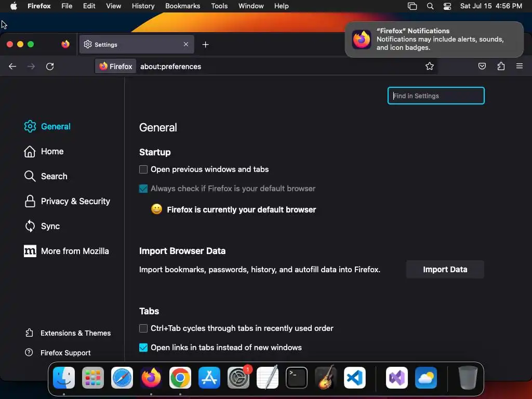Open the Firefox menu in menu bar
532x399 pixels.
[x=39, y=6]
